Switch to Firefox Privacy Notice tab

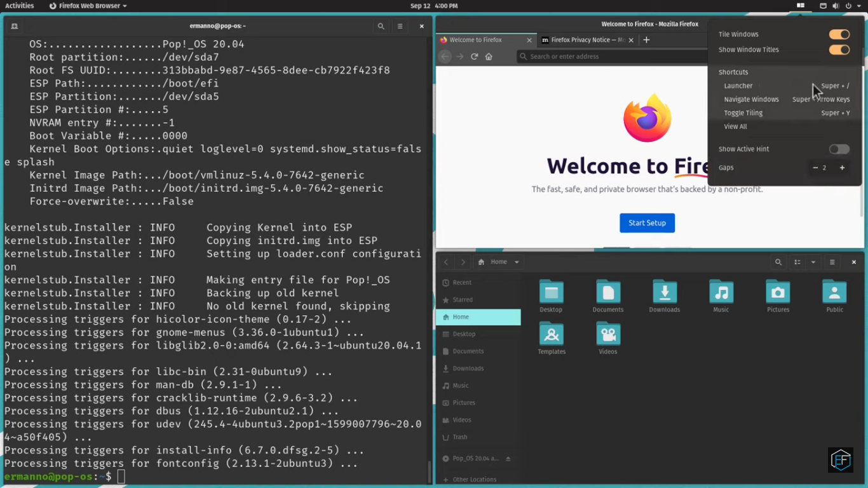coord(588,39)
